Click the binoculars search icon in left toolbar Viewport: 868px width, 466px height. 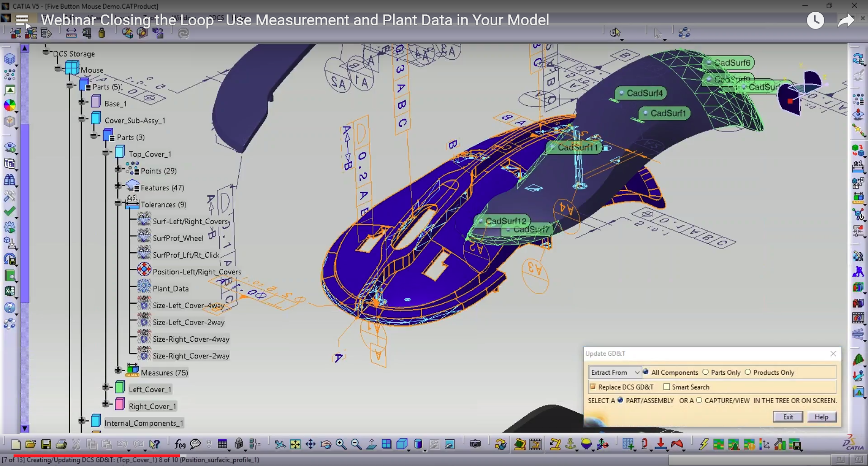click(x=9, y=179)
